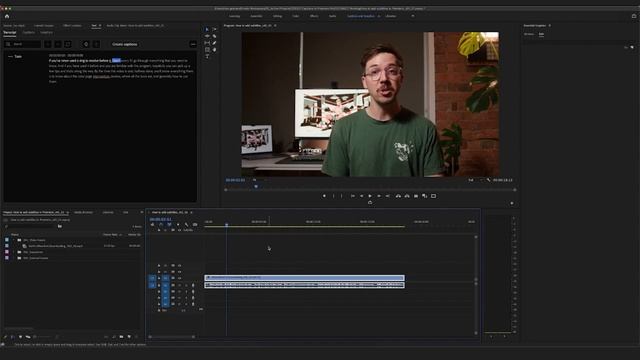Create a new bin in the Project panel

[x=121, y=337]
